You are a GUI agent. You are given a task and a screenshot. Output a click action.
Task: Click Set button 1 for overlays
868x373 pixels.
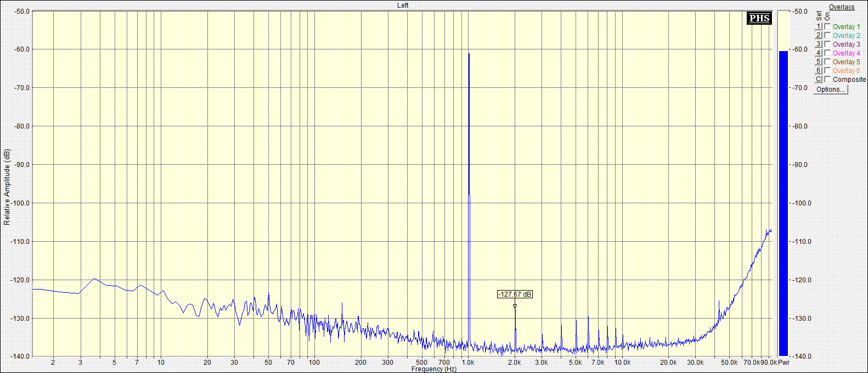tap(819, 26)
